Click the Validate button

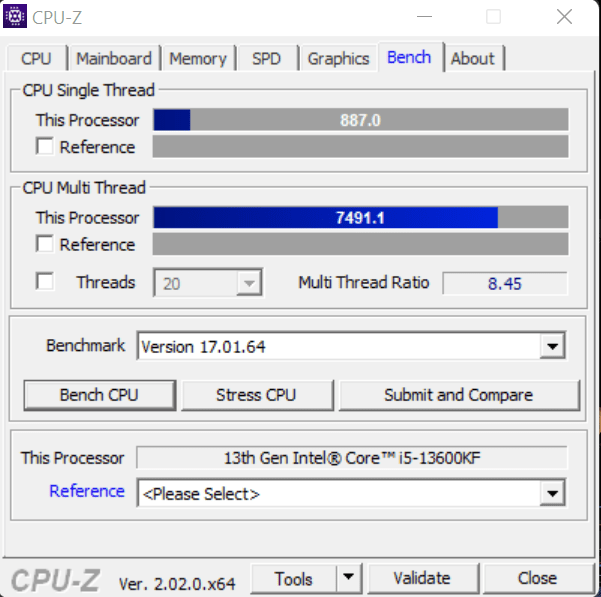(423, 578)
